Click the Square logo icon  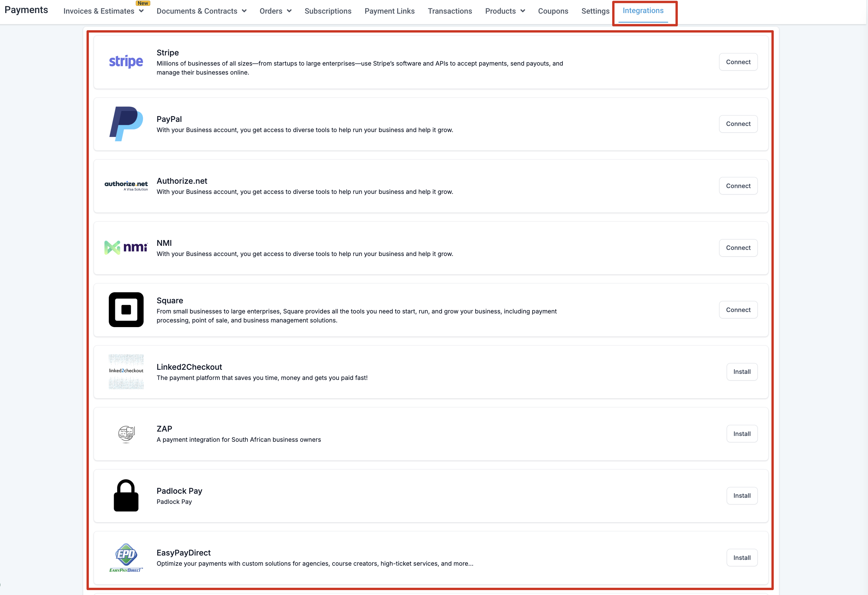pyautogui.click(x=126, y=309)
